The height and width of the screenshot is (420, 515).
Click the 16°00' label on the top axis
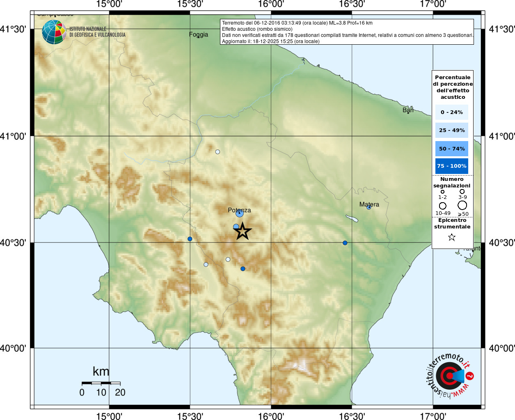click(x=271, y=5)
